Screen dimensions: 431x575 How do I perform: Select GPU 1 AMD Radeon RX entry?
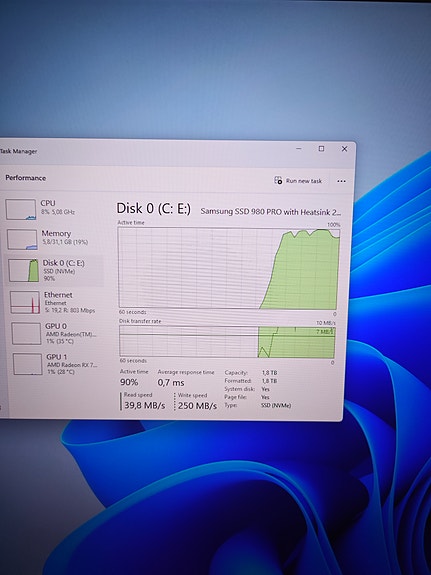coord(54,364)
